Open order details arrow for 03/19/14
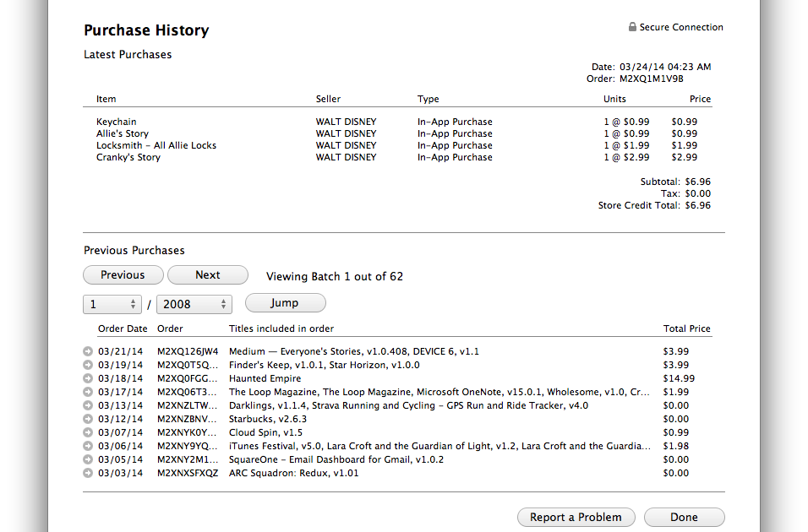Screen dimensions: 808x532 coord(88,365)
